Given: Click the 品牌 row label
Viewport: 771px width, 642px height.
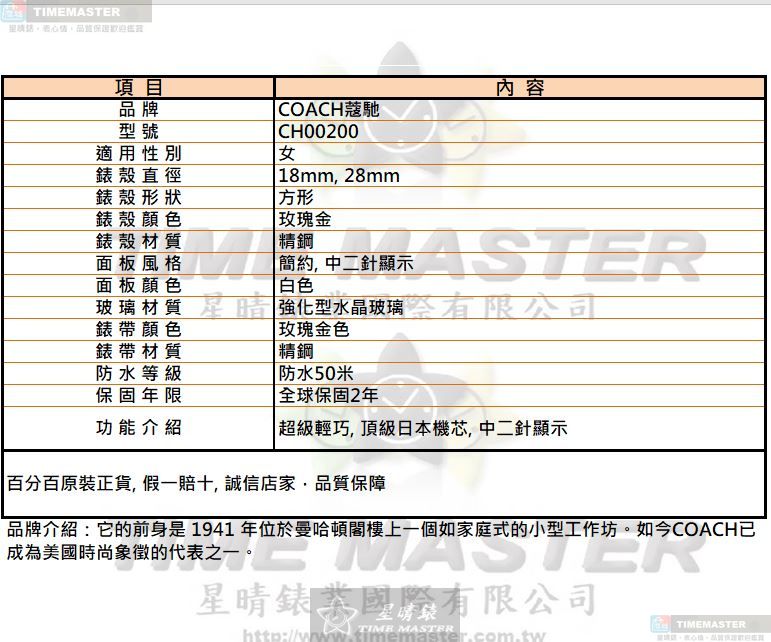Looking at the screenshot, I should [138, 110].
